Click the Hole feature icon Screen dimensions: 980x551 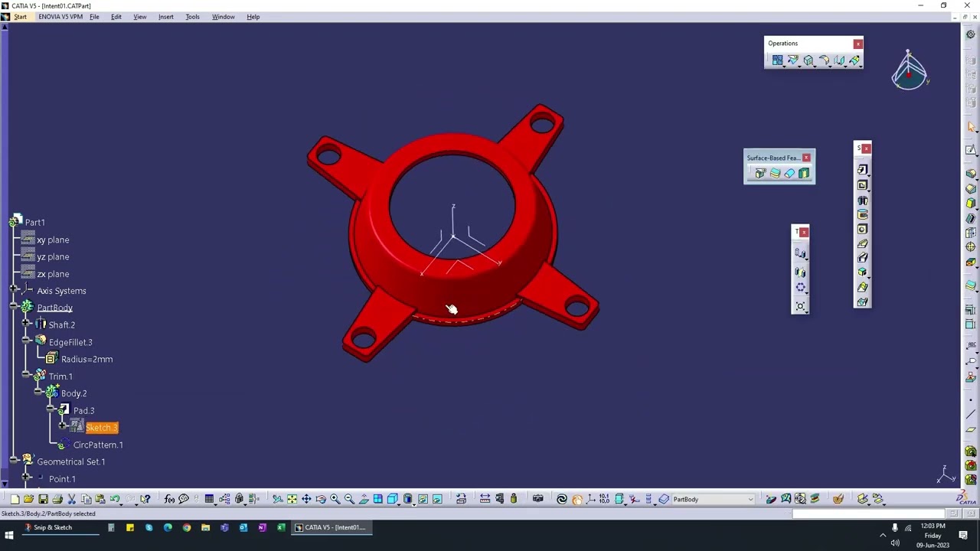(x=862, y=229)
